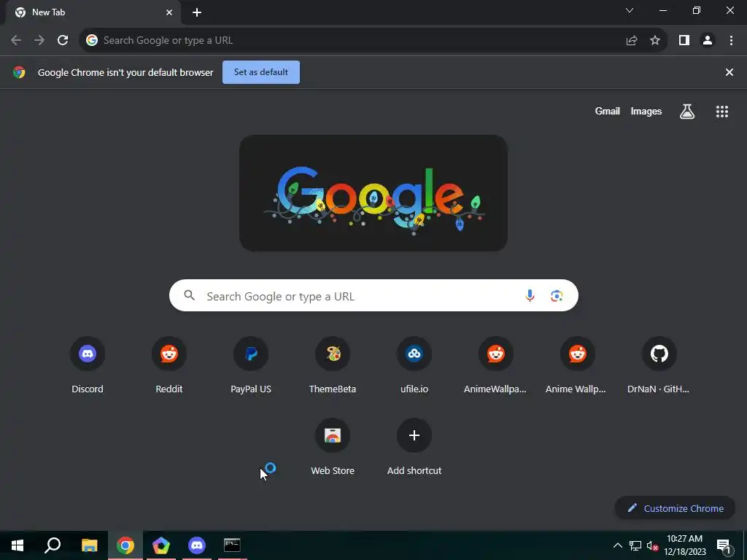This screenshot has height=560, width=747.
Task: Open the Images link
Action: (x=646, y=111)
